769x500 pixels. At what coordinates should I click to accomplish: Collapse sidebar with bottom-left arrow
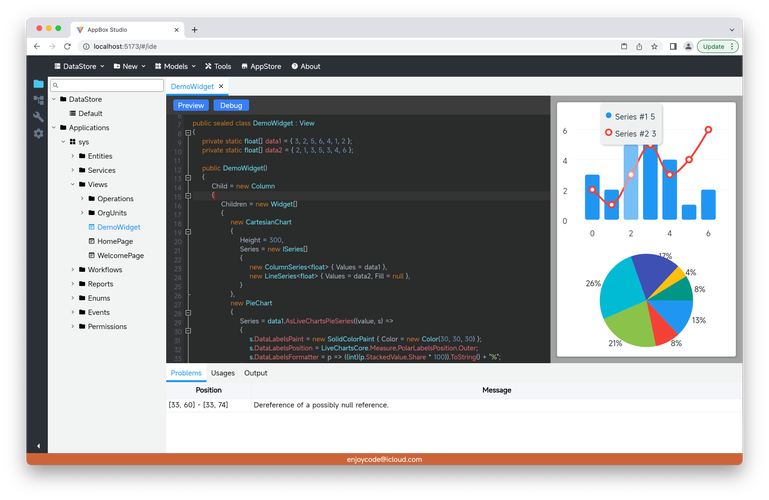pos(38,446)
